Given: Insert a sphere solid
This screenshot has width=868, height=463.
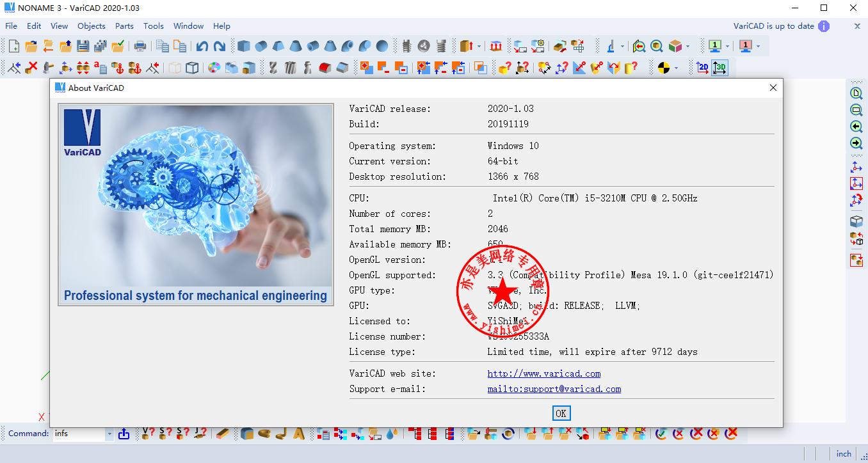Looking at the screenshot, I should 382,46.
